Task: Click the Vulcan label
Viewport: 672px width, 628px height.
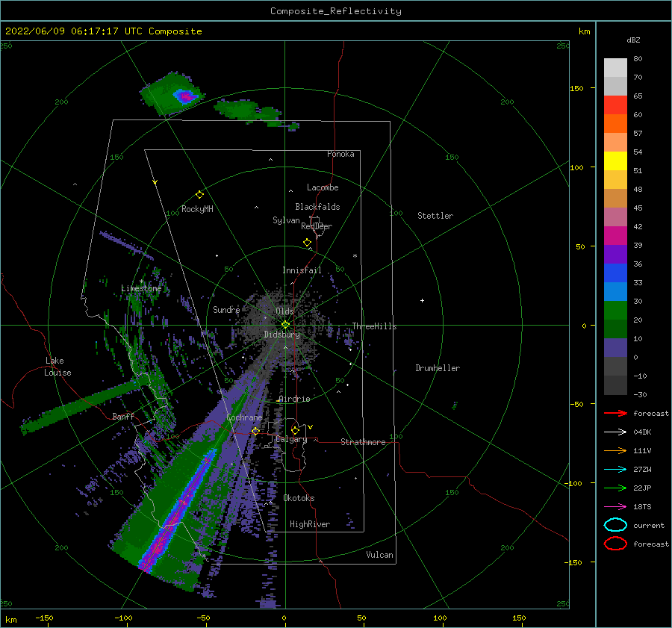Action: [x=380, y=555]
